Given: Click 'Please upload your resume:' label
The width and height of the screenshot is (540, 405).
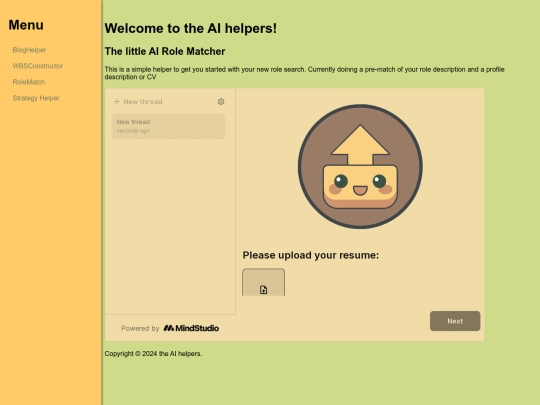Looking at the screenshot, I should [311, 255].
